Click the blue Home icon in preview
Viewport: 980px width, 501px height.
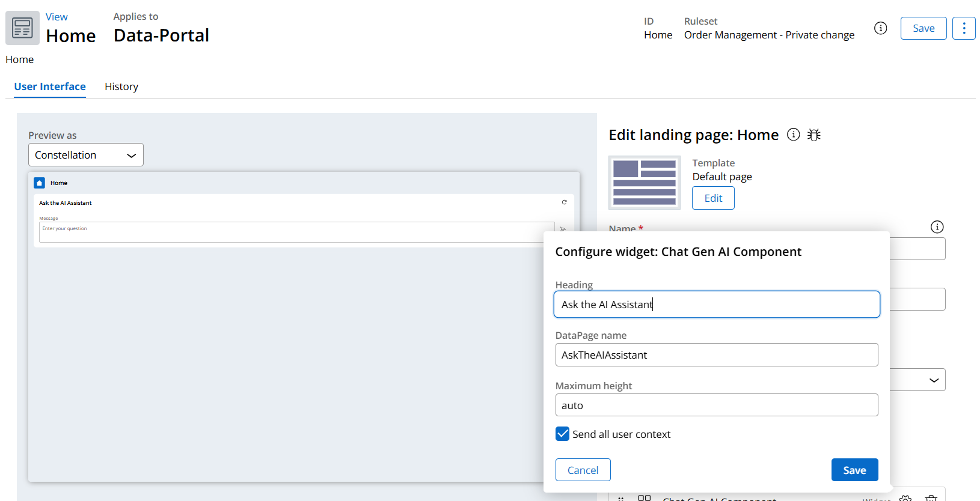tap(40, 183)
